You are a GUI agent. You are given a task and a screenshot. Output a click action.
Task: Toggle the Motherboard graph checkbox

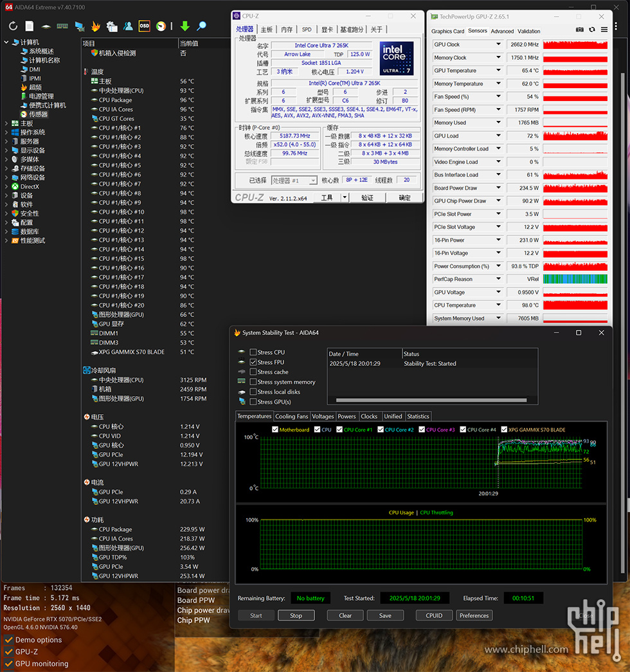[275, 430]
